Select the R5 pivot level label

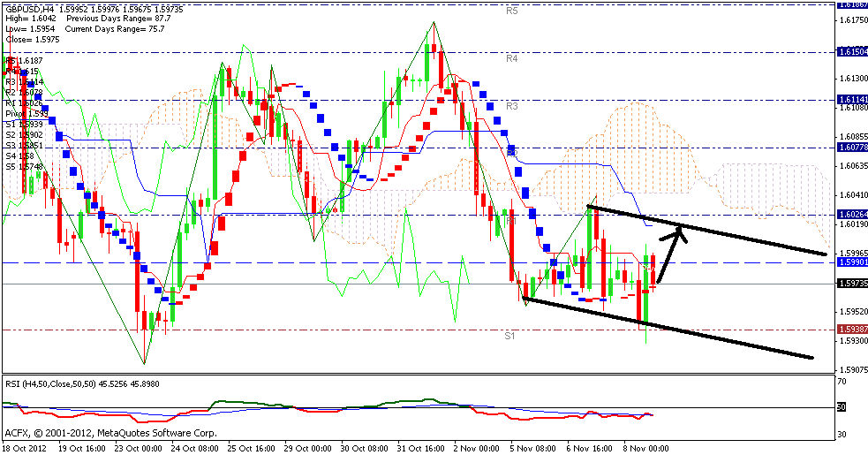point(511,11)
